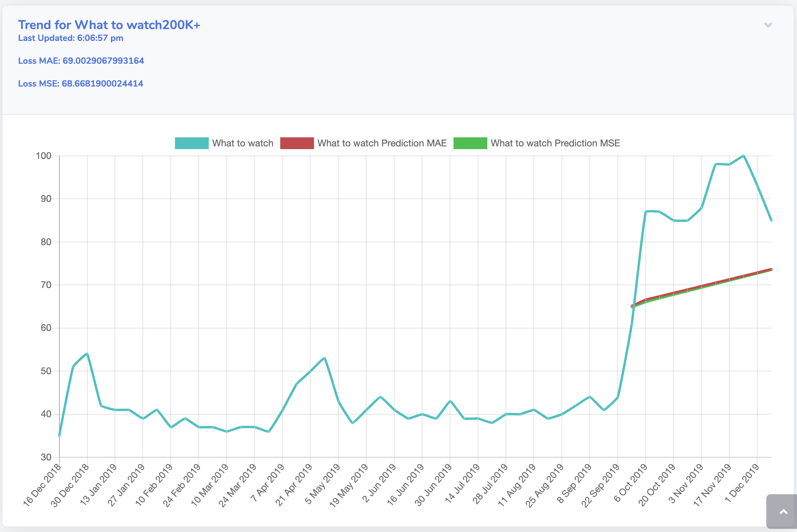Toggle the red Prediction MAE swatch
Screen dimensions: 797x532
click(297, 143)
